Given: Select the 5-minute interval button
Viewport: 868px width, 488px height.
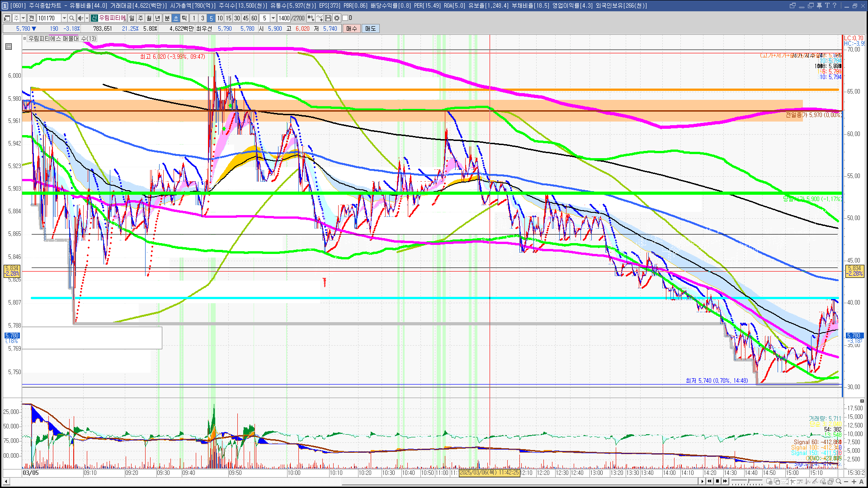Looking at the screenshot, I should (x=211, y=18).
